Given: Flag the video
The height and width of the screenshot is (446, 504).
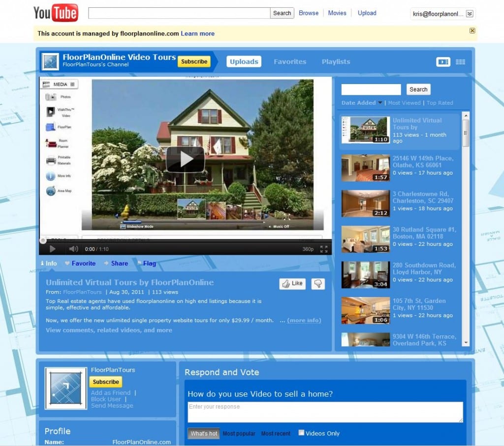Looking at the screenshot, I should pyautogui.click(x=147, y=263).
